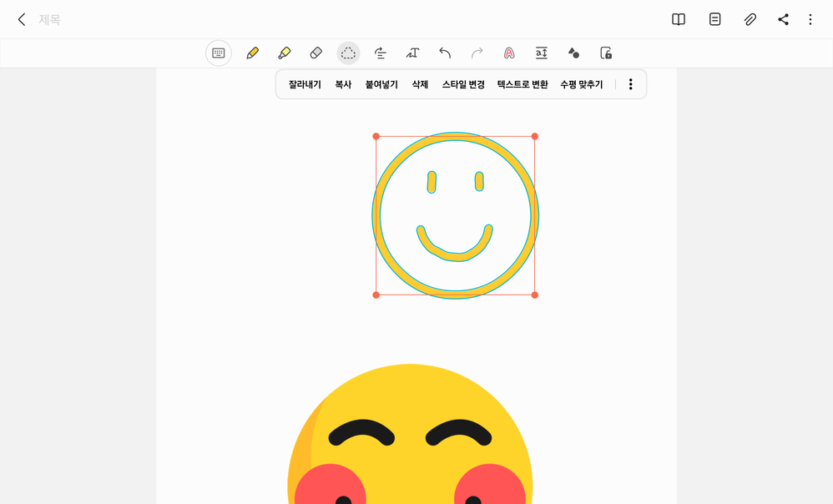
Task: Open the shapes auto-fix icon
Action: pos(573,53)
